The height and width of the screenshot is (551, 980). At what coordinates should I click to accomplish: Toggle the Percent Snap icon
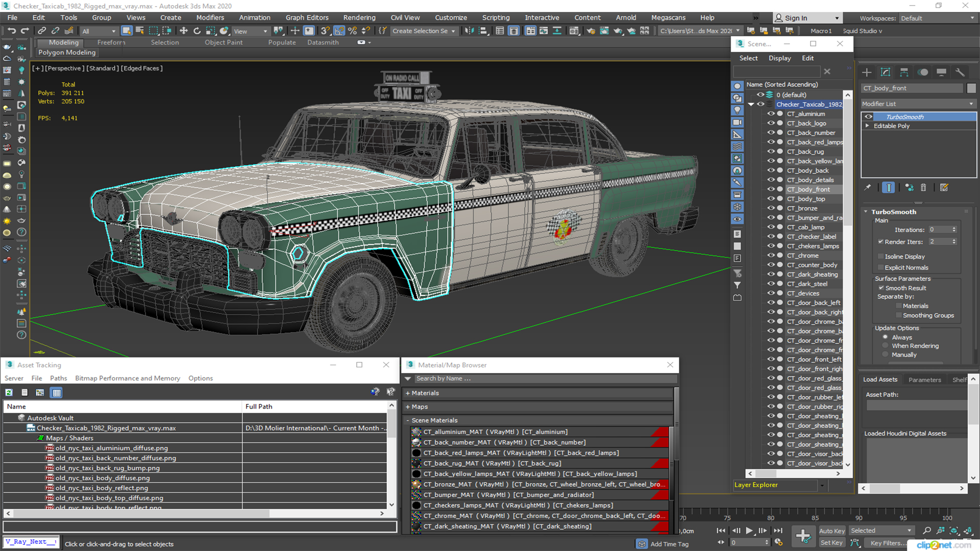pos(352,31)
